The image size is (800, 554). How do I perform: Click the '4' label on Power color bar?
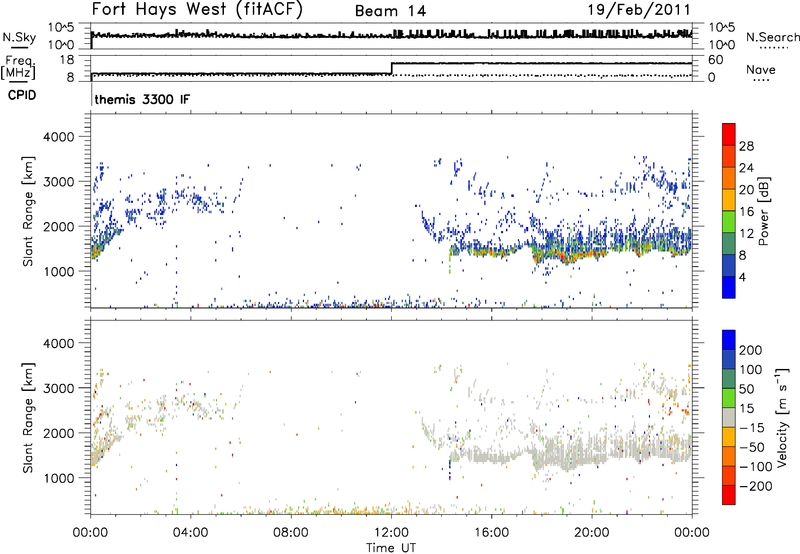coord(743,278)
